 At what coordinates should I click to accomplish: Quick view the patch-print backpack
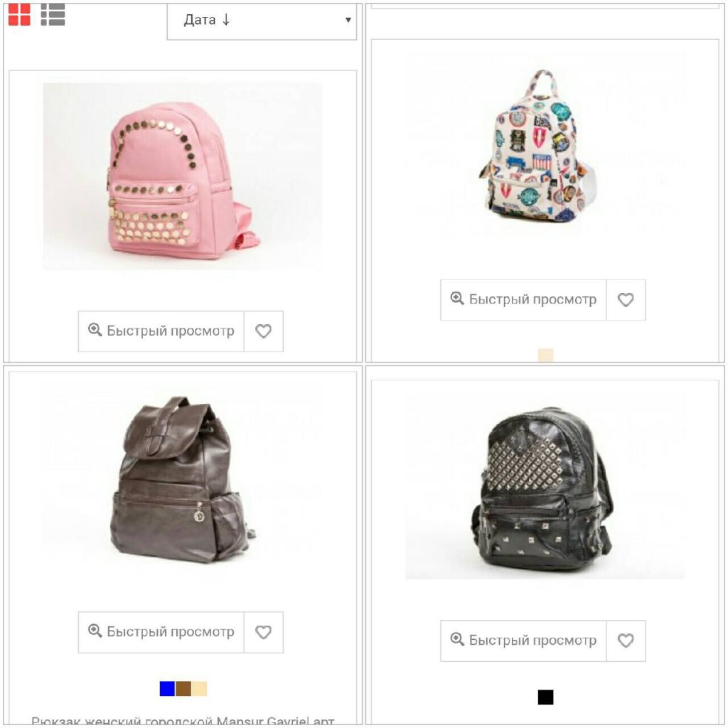click(x=523, y=299)
